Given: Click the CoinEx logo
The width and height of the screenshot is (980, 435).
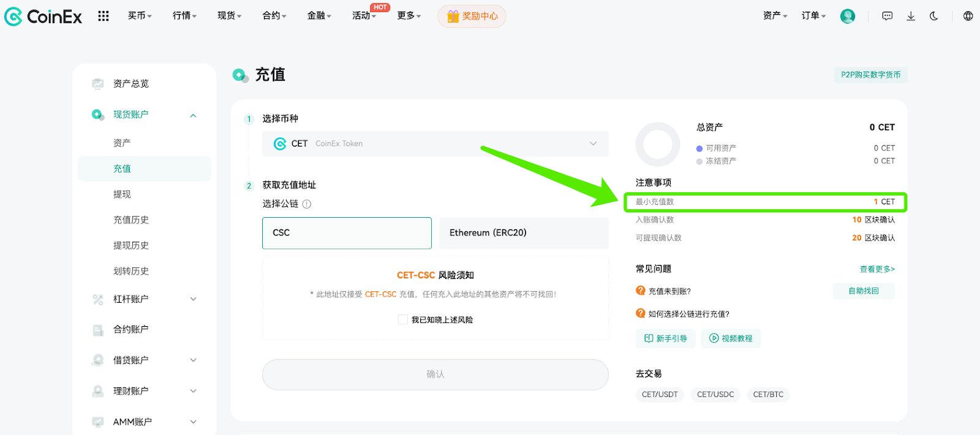Looking at the screenshot, I should (43, 17).
